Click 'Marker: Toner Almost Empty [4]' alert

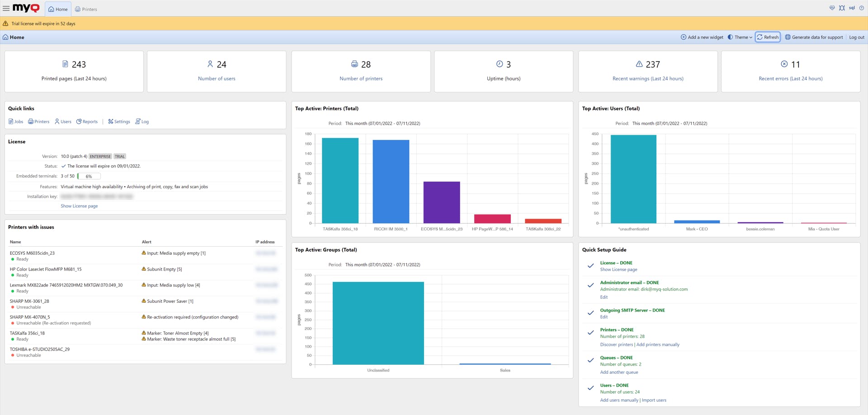point(178,333)
